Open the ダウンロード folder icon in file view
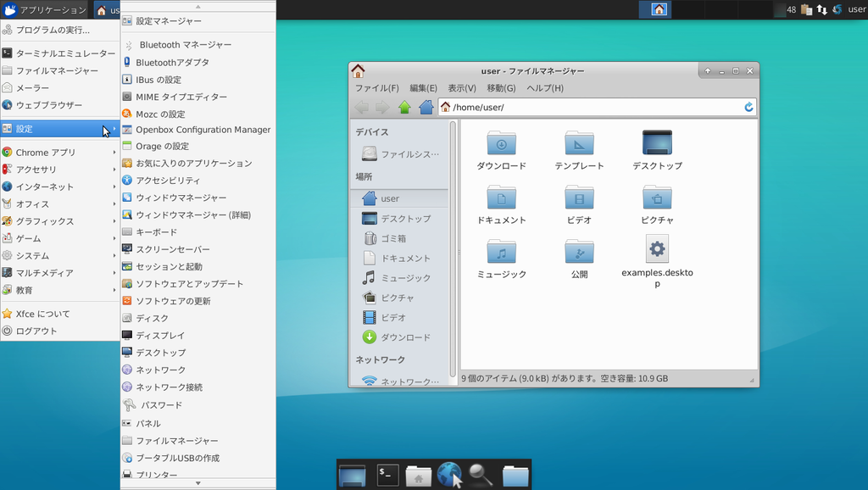The width and height of the screenshot is (868, 490). pyautogui.click(x=502, y=143)
